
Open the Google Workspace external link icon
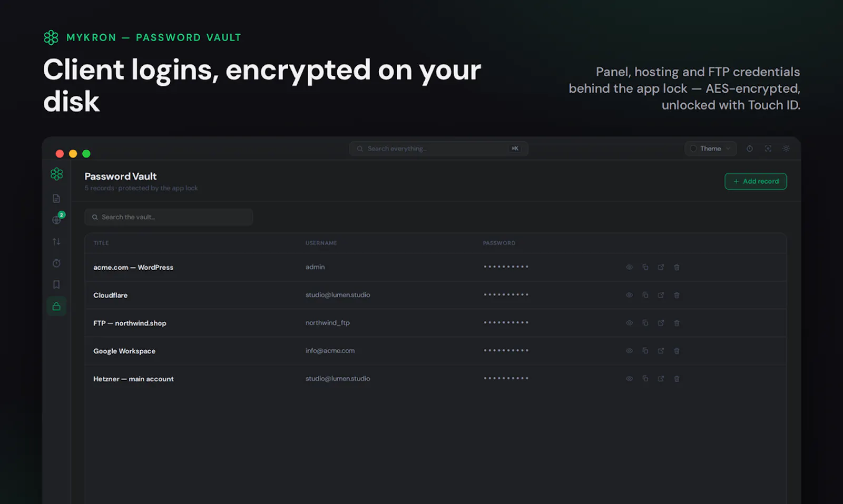pos(661,351)
